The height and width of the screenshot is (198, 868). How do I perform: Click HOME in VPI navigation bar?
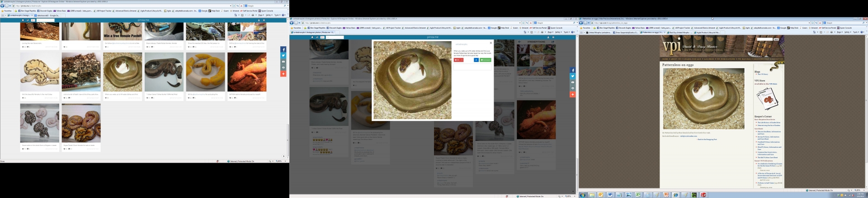[x=665, y=59]
